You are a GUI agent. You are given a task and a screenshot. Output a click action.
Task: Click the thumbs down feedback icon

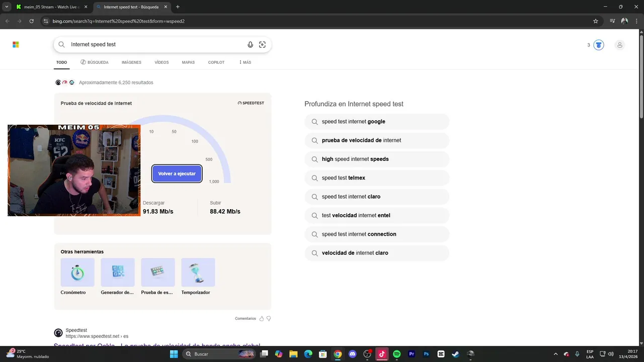pyautogui.click(x=269, y=319)
